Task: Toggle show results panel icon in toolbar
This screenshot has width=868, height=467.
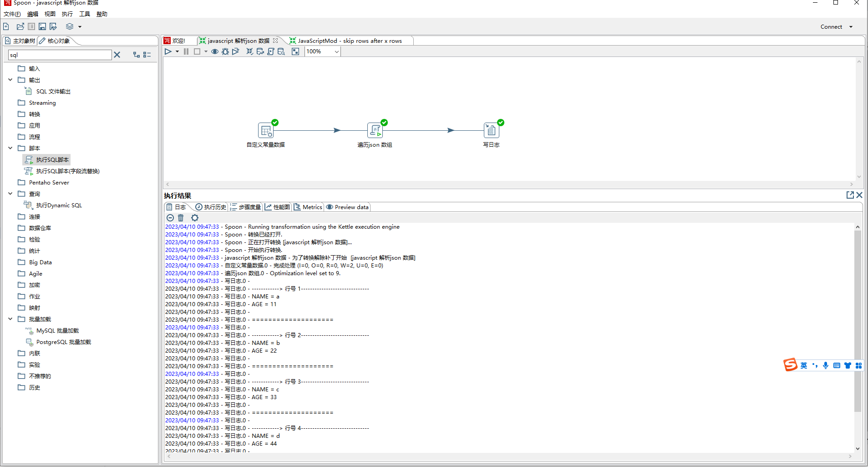Action: pos(295,51)
